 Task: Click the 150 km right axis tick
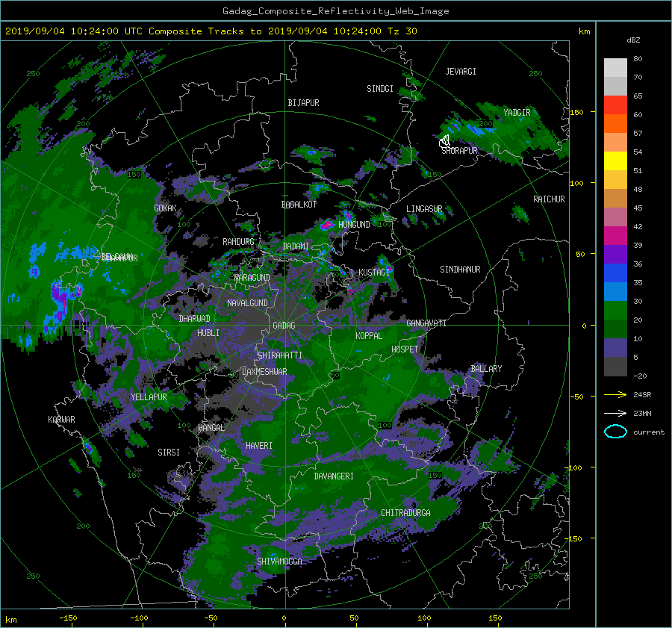577,112
